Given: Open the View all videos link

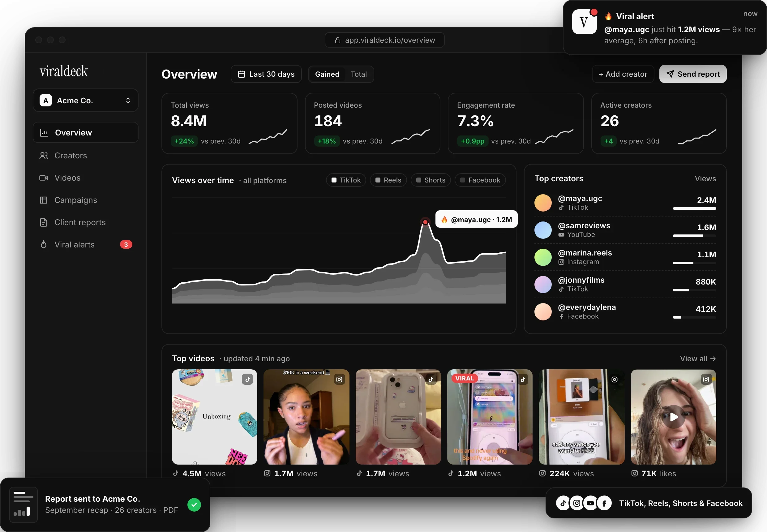Looking at the screenshot, I should pyautogui.click(x=698, y=359).
